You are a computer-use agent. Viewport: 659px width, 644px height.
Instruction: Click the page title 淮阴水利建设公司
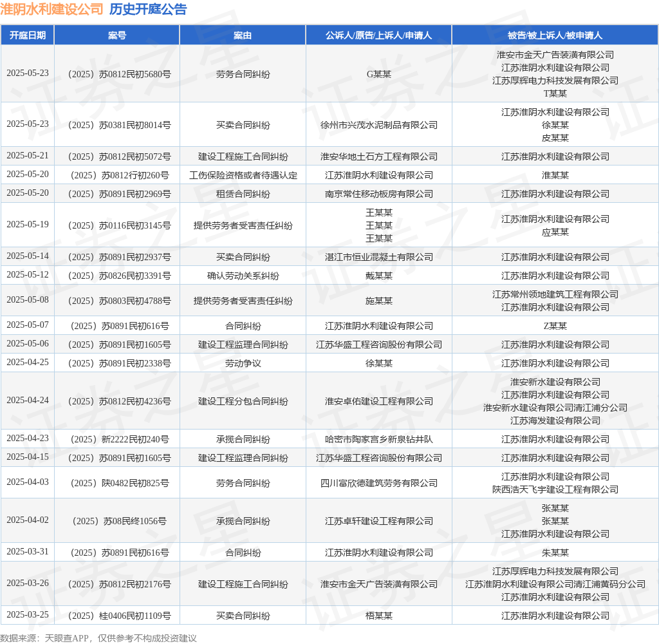coord(51,9)
